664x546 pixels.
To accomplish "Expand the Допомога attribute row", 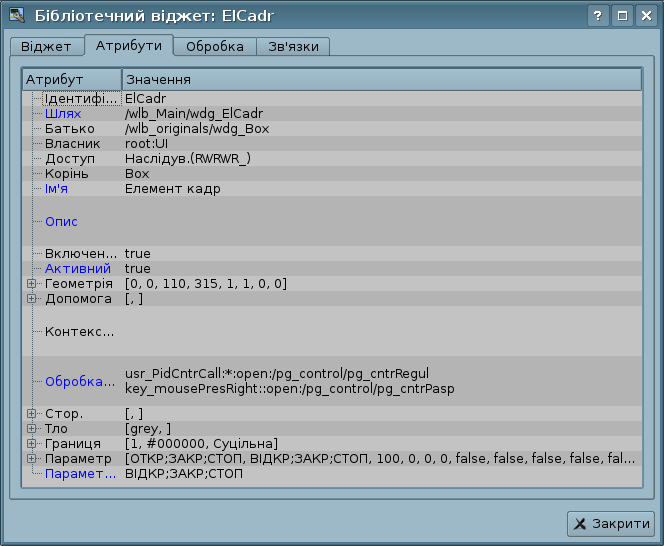I will click(32, 299).
